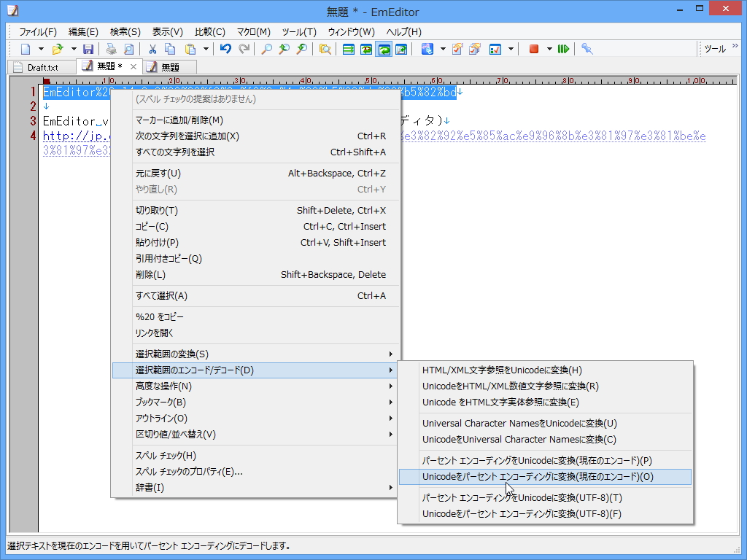Expand 区切り値/並べ替え(V) submenu
Image resolution: width=747 pixels, height=560 pixels.
coord(255,435)
